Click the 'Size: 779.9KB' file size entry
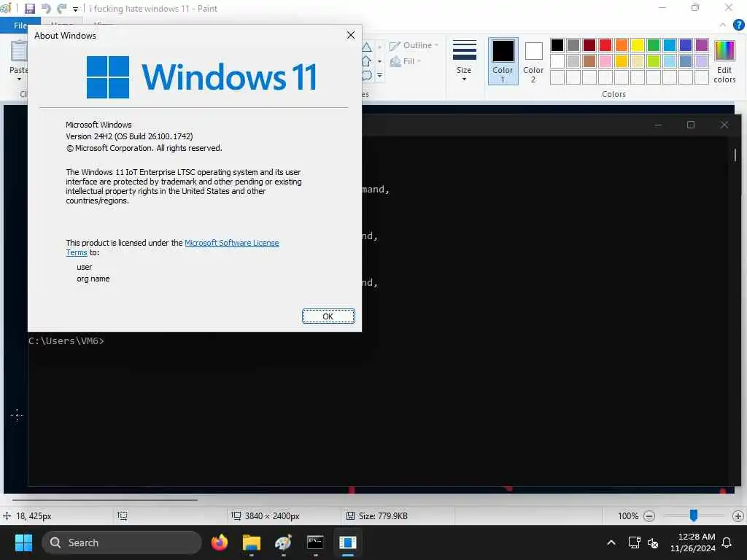 point(376,516)
